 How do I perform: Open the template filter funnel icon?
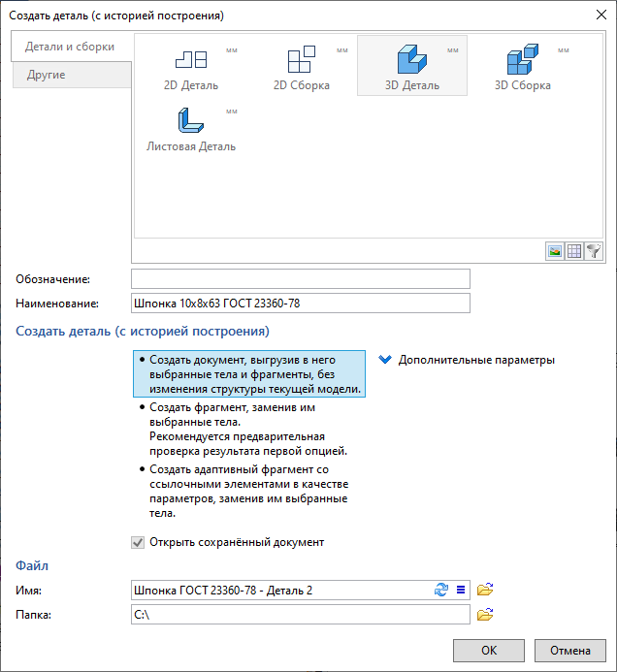[594, 251]
